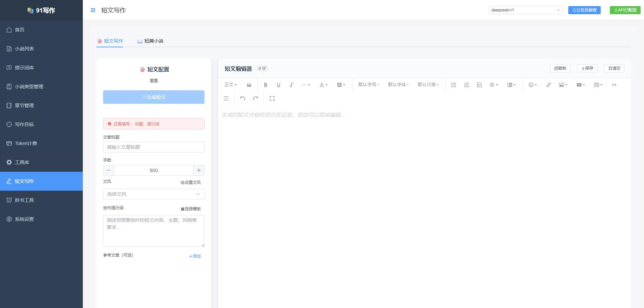
Task: Click 复制 copy button
Action: [x=560, y=68]
